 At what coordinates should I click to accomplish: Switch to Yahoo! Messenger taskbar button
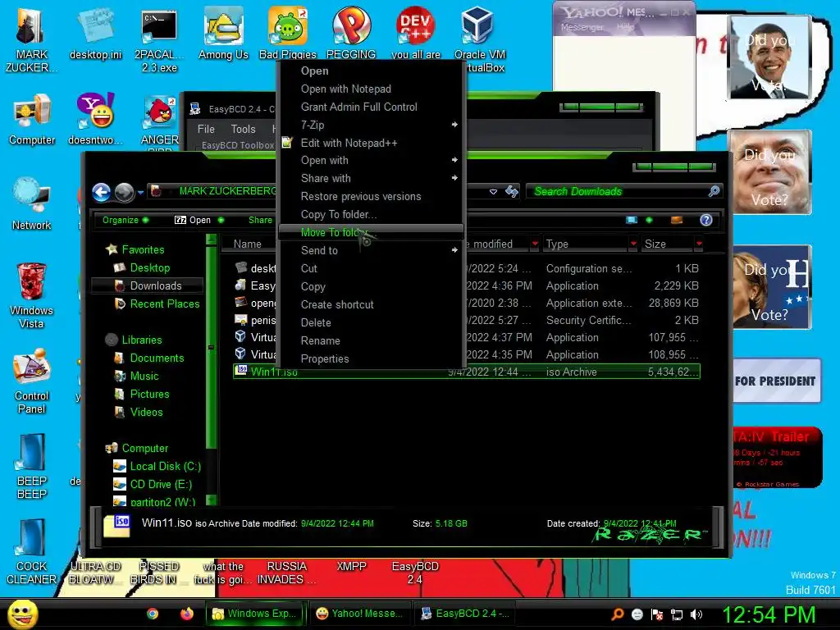(x=360, y=614)
